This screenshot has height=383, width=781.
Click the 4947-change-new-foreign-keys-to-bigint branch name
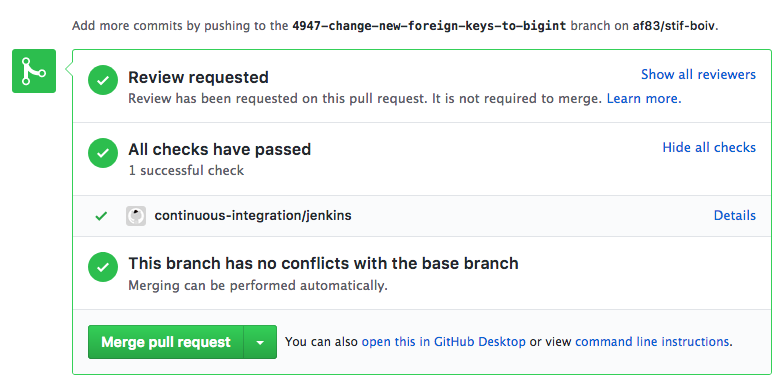[429, 26]
